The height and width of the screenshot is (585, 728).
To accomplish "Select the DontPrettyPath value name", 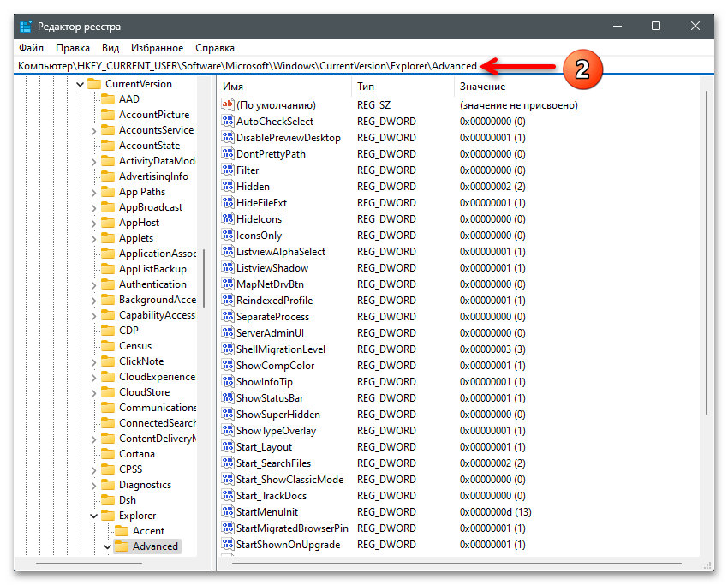I will point(272,153).
